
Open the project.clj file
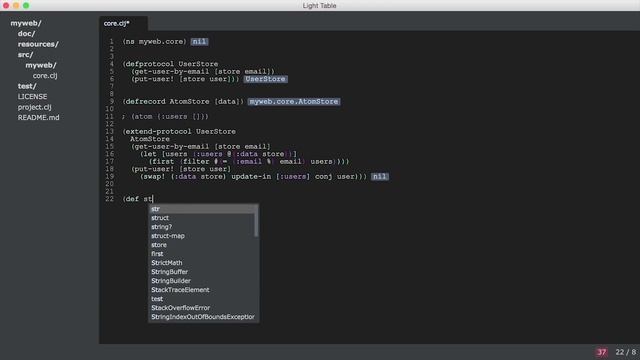pyautogui.click(x=34, y=107)
